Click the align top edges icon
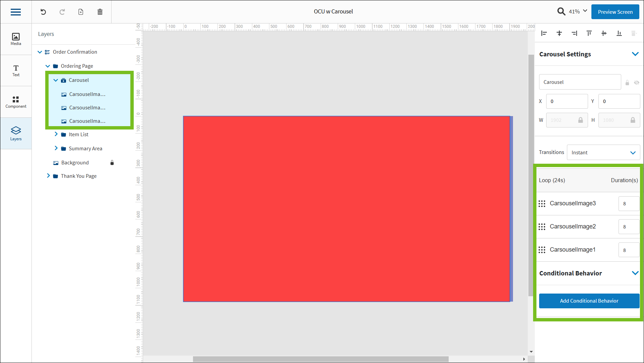644x363 pixels. (589, 33)
